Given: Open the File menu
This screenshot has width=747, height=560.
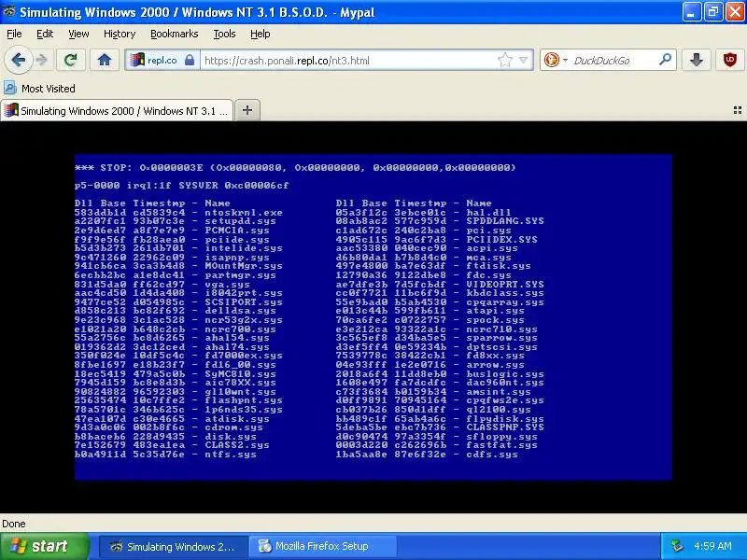Looking at the screenshot, I should pos(14,34).
